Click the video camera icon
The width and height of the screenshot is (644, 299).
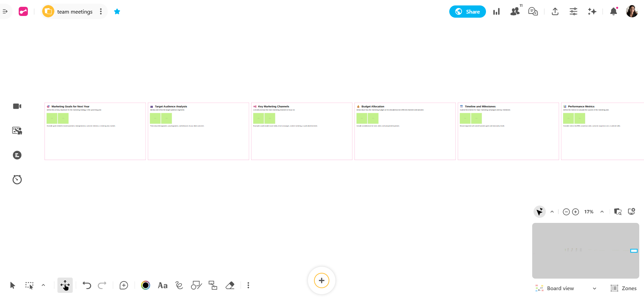pos(17,106)
